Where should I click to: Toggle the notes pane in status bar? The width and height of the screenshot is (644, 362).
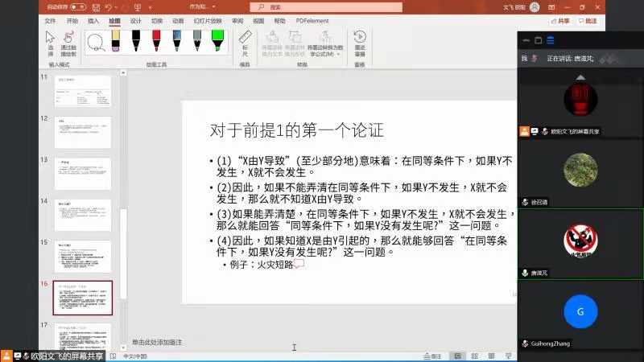click(x=432, y=356)
